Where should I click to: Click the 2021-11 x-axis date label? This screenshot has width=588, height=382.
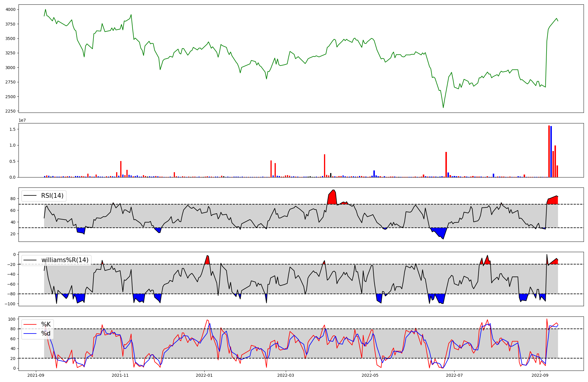click(120, 375)
